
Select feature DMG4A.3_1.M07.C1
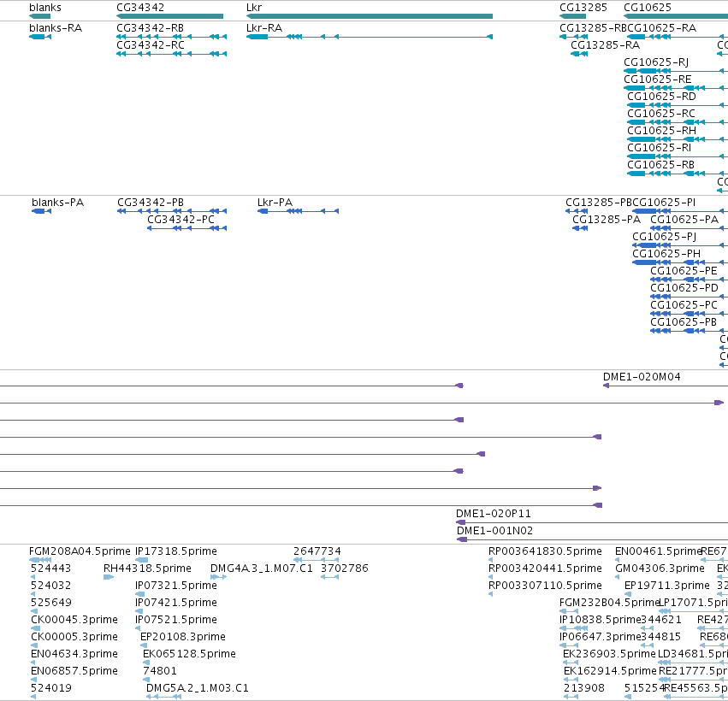pos(262,568)
